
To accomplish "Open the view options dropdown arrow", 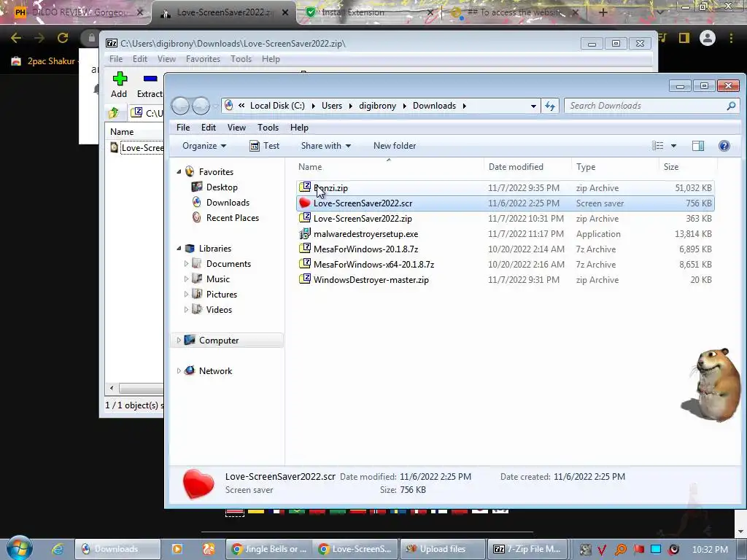I will (673, 146).
